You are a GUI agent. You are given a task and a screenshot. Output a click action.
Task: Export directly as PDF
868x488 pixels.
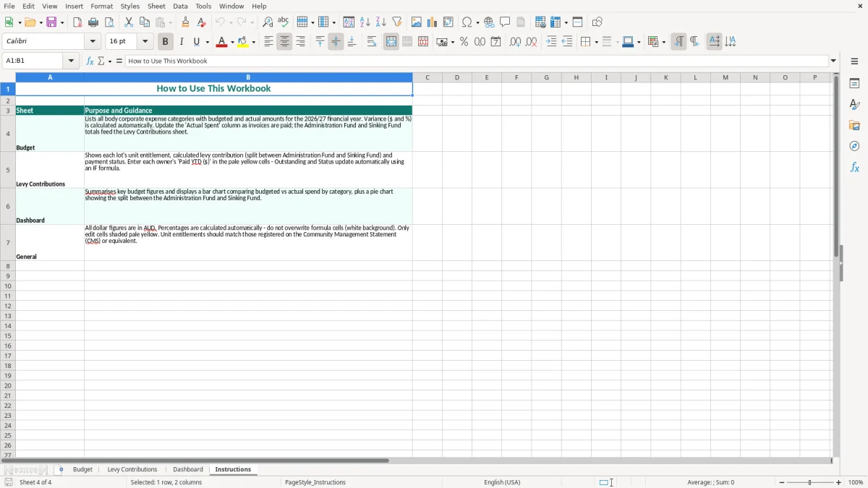click(x=77, y=22)
